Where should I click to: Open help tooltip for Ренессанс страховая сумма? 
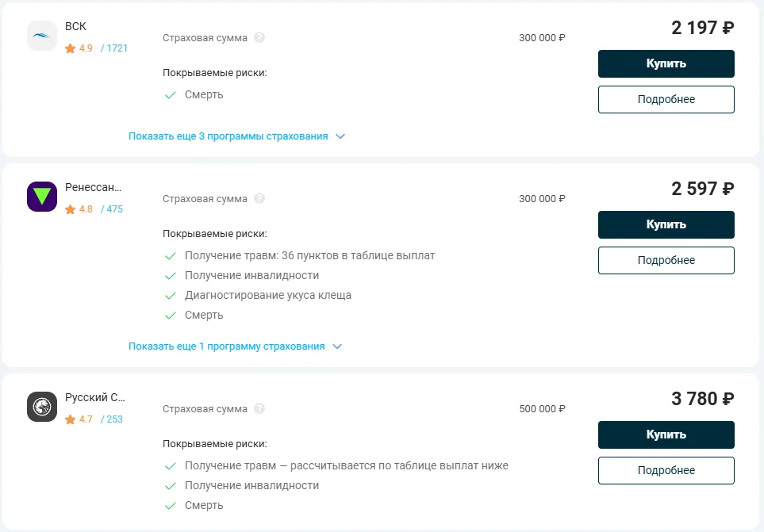coord(259,198)
